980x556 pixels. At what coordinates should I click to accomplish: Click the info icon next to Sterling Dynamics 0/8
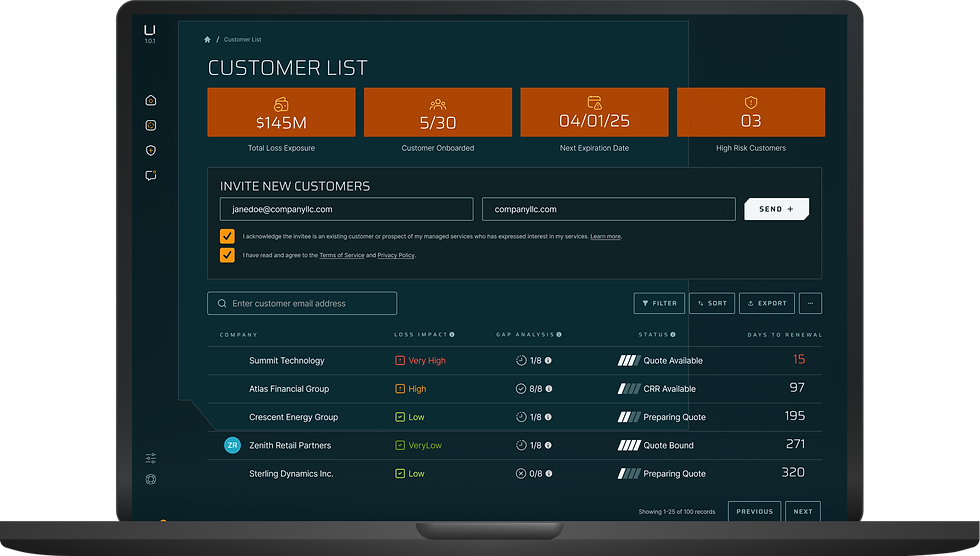point(549,474)
